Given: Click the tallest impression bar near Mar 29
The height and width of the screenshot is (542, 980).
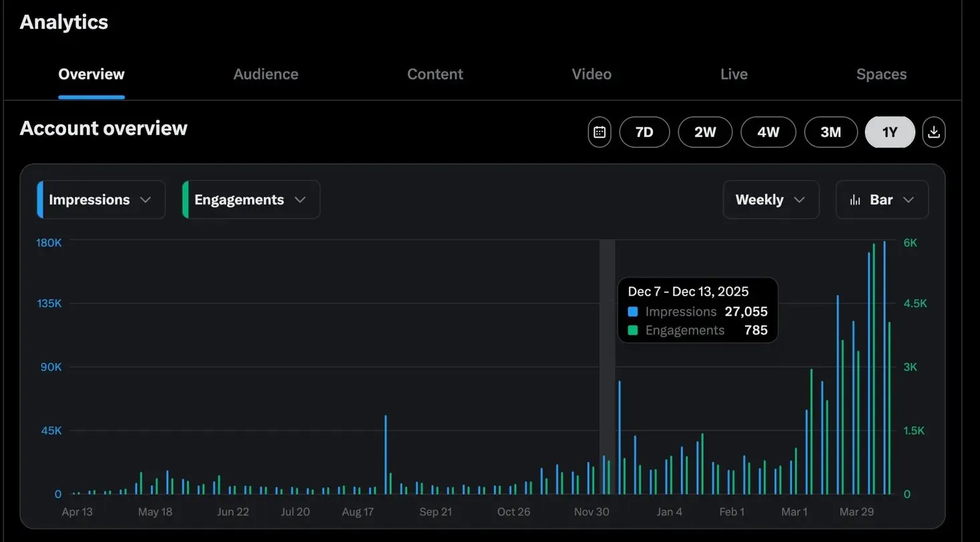Looking at the screenshot, I should [x=885, y=334].
